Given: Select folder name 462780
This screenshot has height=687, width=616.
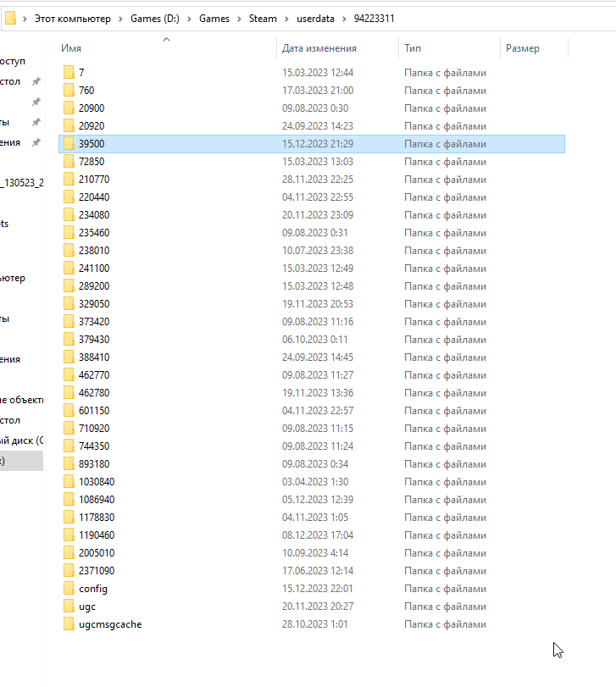Looking at the screenshot, I should tap(94, 392).
